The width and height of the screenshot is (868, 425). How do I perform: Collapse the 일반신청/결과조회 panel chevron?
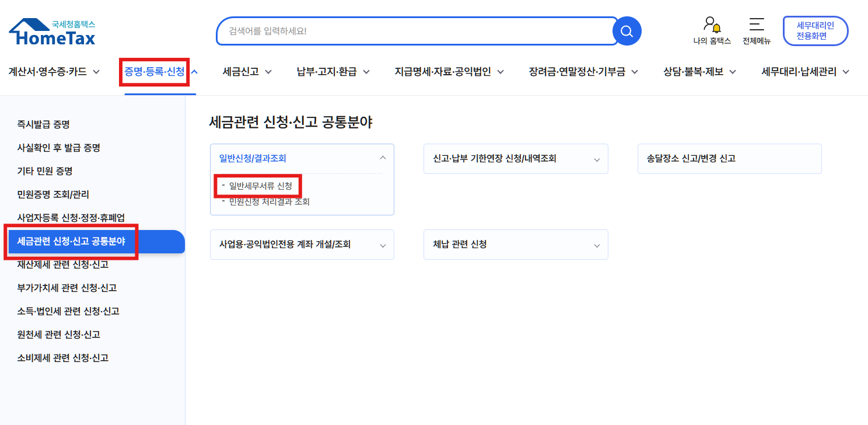coord(383,158)
